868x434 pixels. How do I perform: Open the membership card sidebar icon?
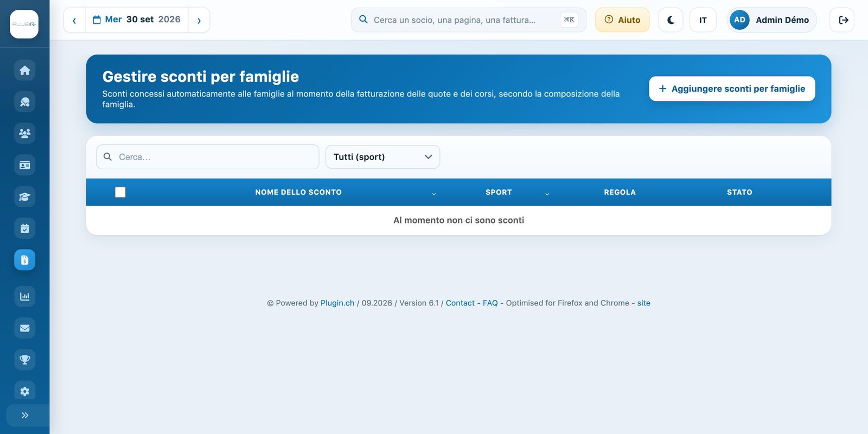(x=25, y=165)
